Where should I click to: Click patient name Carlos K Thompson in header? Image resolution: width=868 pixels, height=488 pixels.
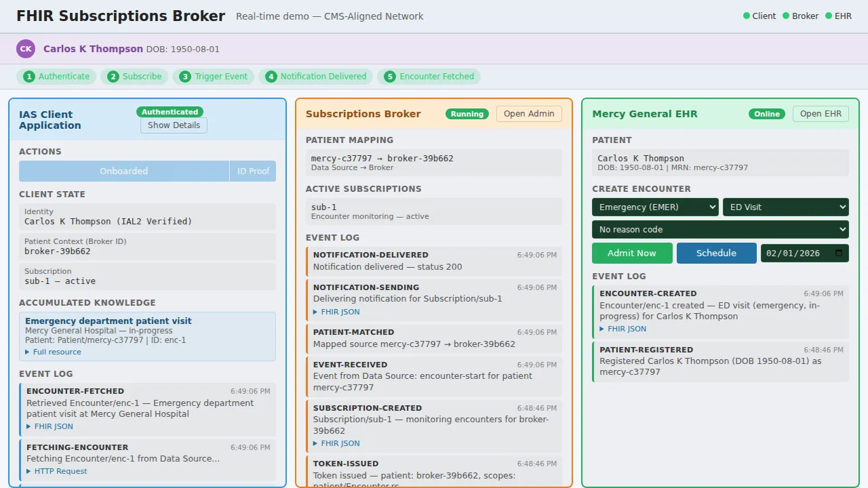pos(93,49)
